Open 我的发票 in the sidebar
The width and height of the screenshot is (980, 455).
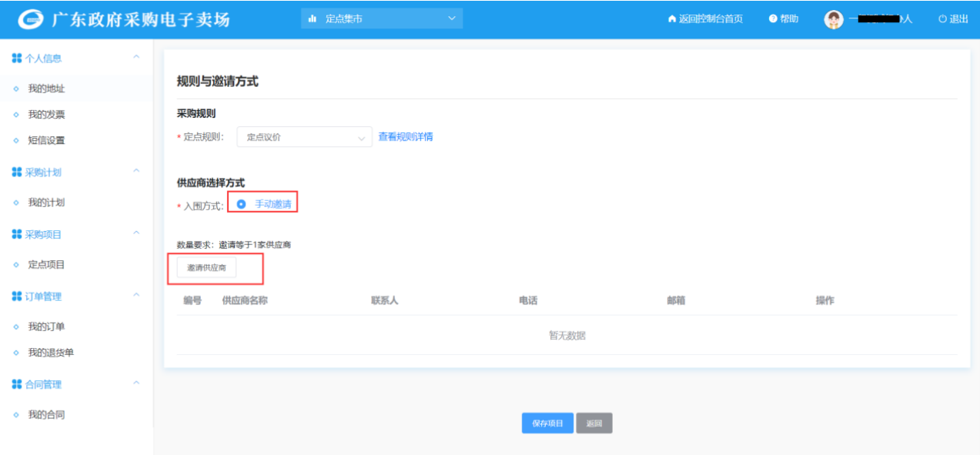click(46, 115)
